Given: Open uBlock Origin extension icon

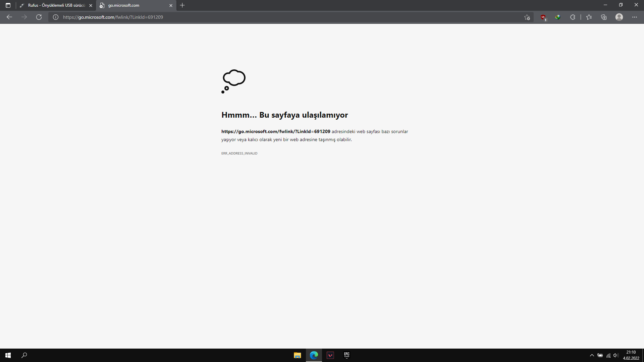Looking at the screenshot, I should pyautogui.click(x=543, y=17).
